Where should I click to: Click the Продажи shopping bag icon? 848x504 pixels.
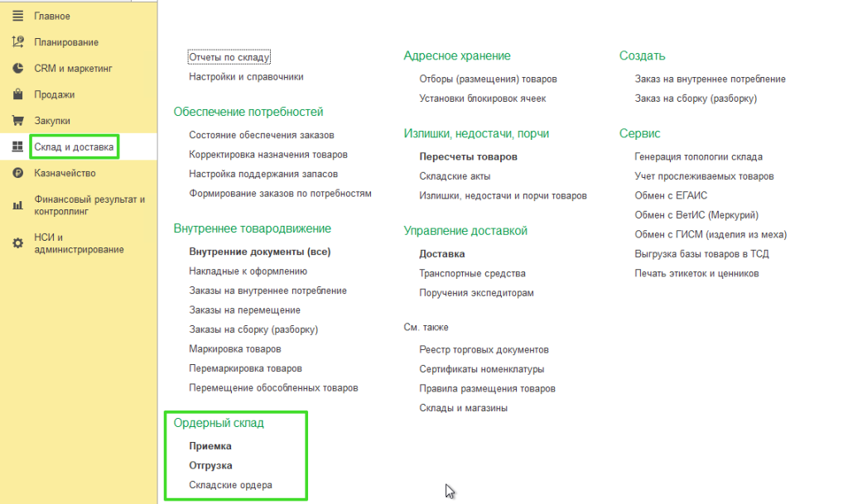pyautogui.click(x=18, y=94)
